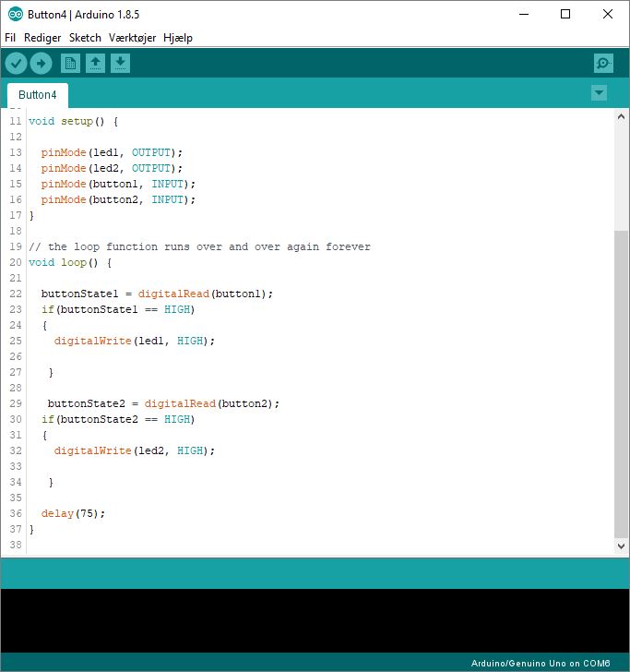
Task: Open the Fil menu
Action: [x=10, y=38]
